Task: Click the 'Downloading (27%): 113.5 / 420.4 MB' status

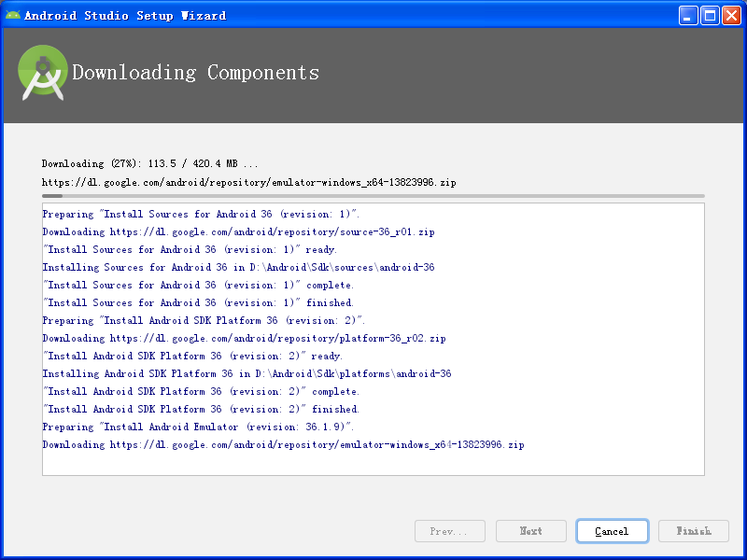Action: point(150,164)
